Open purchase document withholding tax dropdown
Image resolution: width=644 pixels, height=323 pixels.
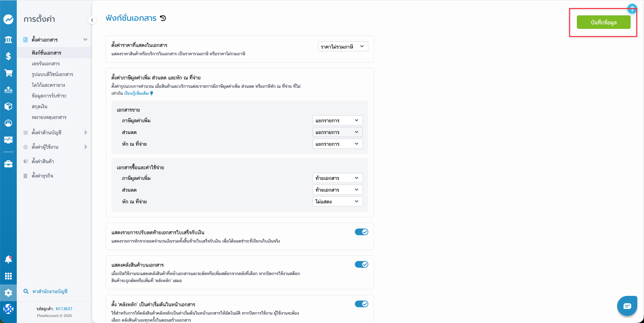point(337,201)
